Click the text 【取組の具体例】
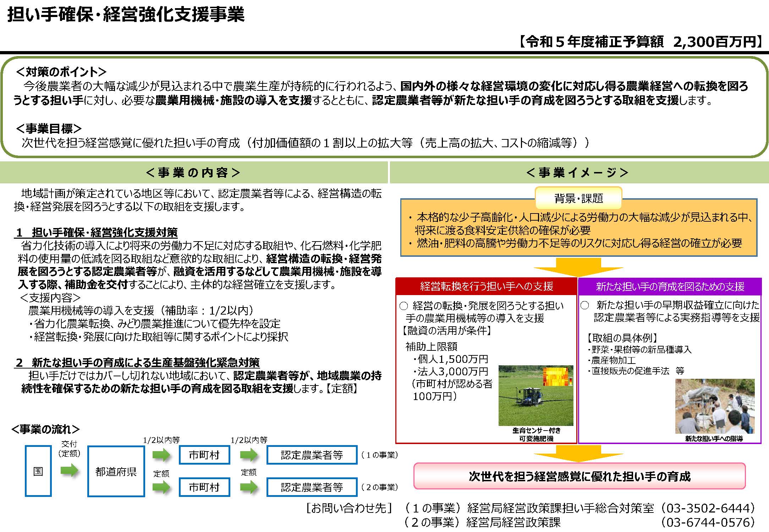The width and height of the screenshot is (769, 532). tap(622, 338)
